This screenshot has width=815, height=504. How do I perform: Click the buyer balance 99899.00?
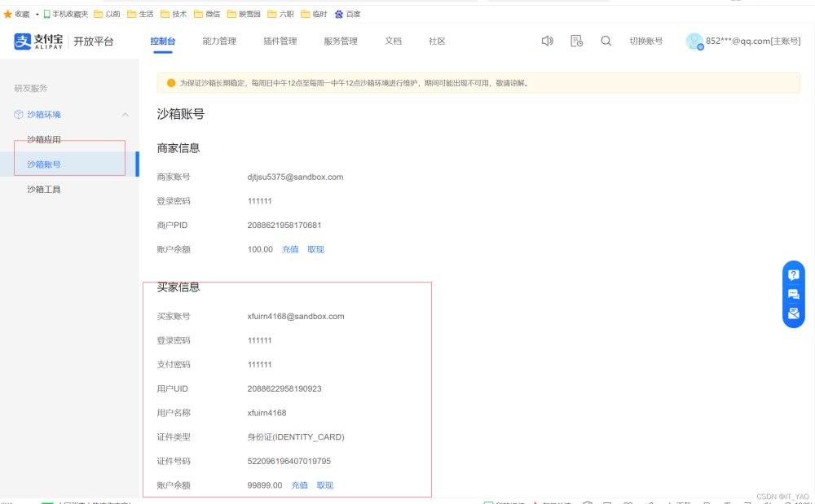tap(265, 485)
